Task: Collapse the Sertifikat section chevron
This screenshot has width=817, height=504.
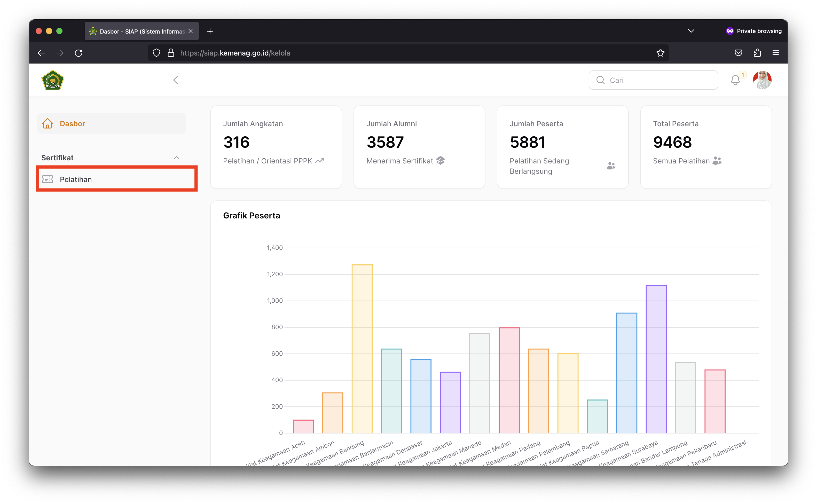Action: [x=176, y=158]
